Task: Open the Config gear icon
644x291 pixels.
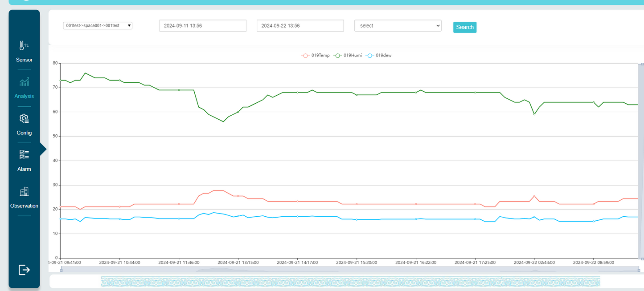Action: pos(24,118)
